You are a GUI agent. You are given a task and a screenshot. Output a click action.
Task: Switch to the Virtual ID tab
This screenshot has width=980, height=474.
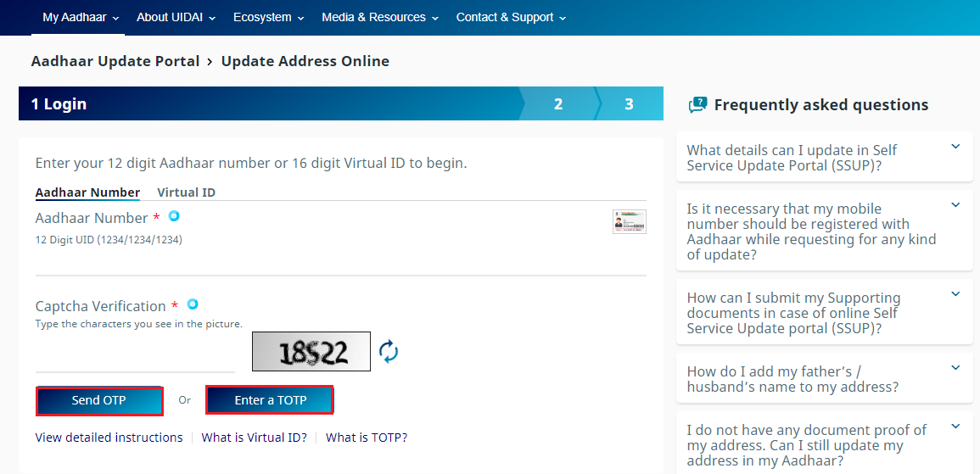(187, 192)
